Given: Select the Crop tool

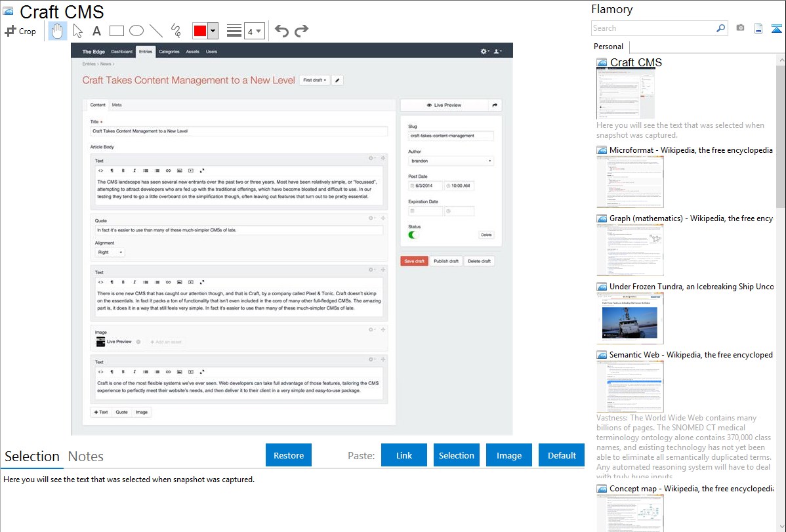Looking at the screenshot, I should [x=20, y=31].
